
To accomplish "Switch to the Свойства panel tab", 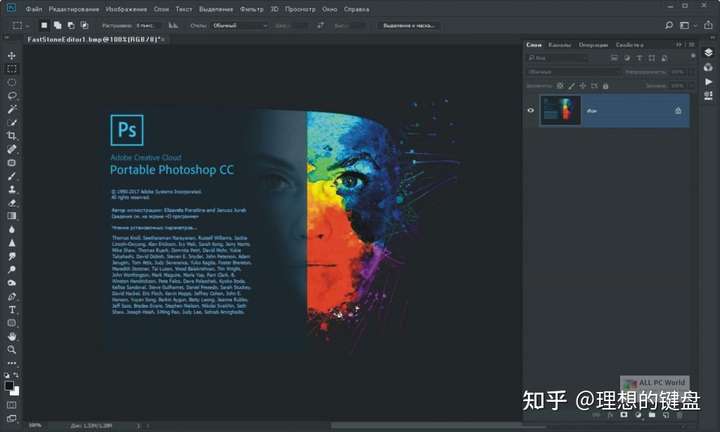I will pos(630,45).
